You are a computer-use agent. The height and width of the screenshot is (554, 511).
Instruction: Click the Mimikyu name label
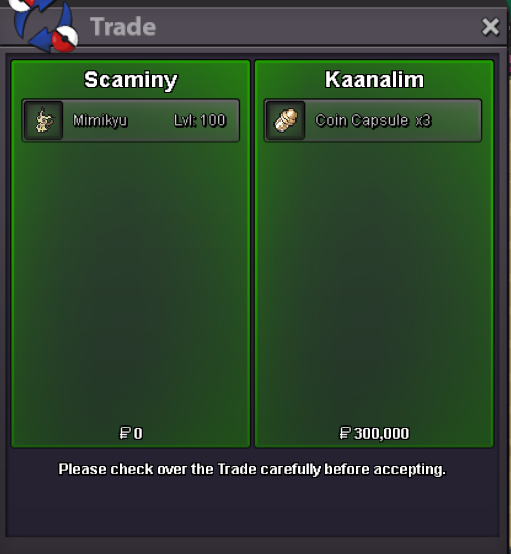[100, 121]
